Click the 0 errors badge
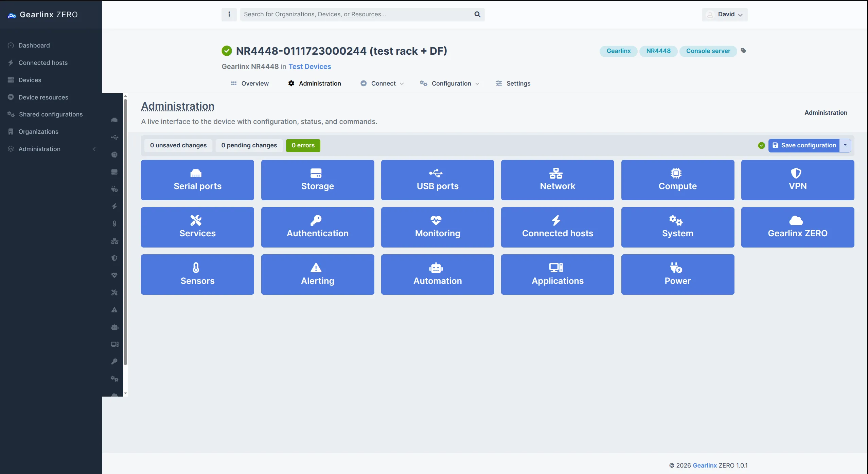The image size is (868, 474). point(303,145)
